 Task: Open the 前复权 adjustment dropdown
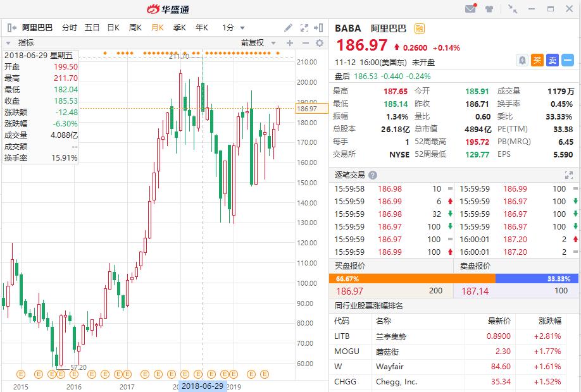pyautogui.click(x=258, y=43)
